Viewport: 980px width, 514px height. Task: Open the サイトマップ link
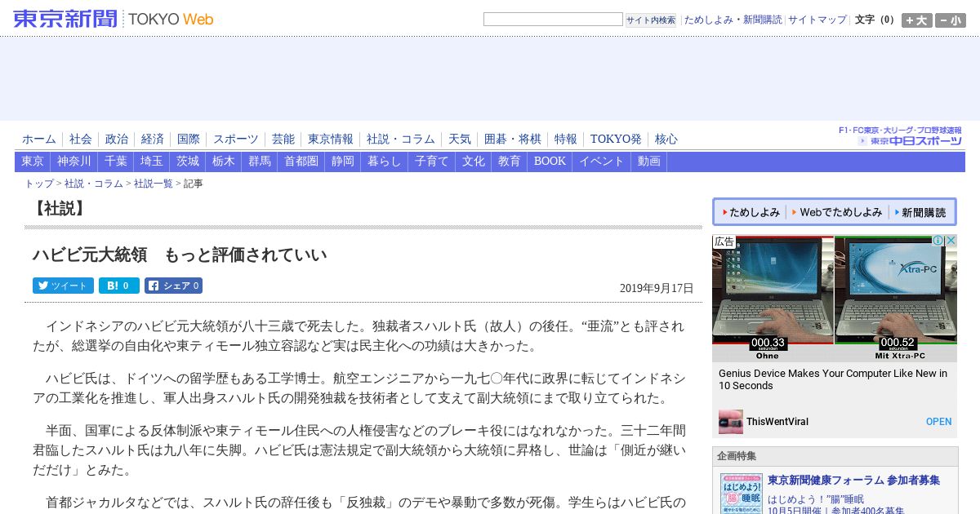point(817,20)
